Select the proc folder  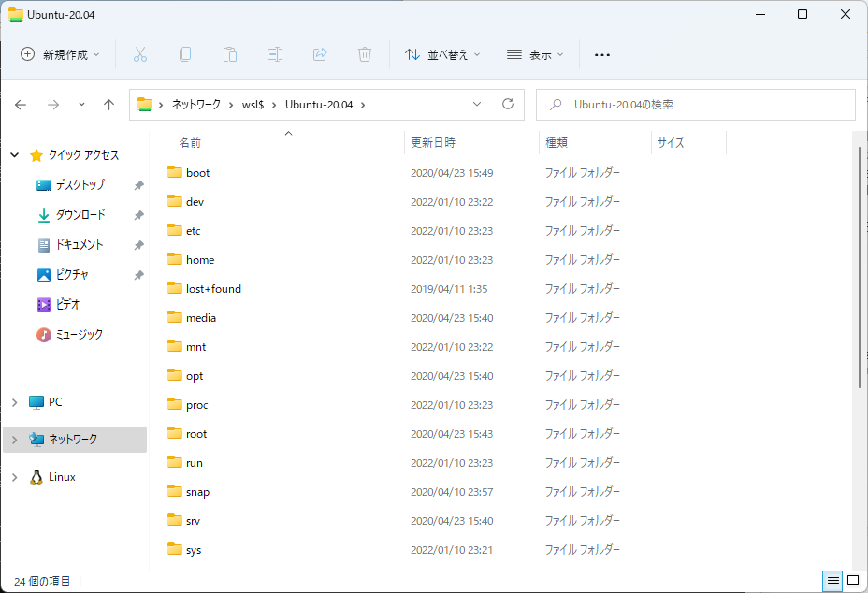(197, 405)
